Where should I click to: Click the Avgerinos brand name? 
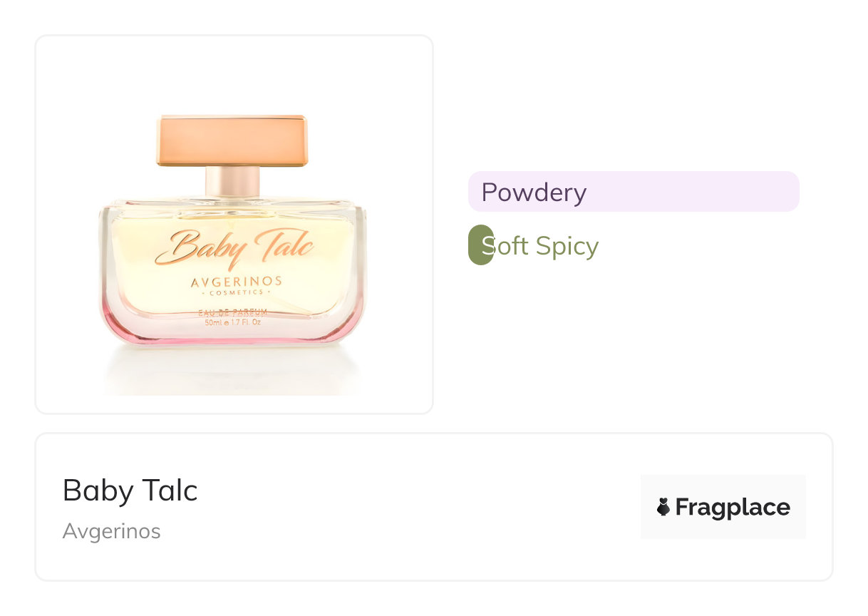[x=111, y=531]
